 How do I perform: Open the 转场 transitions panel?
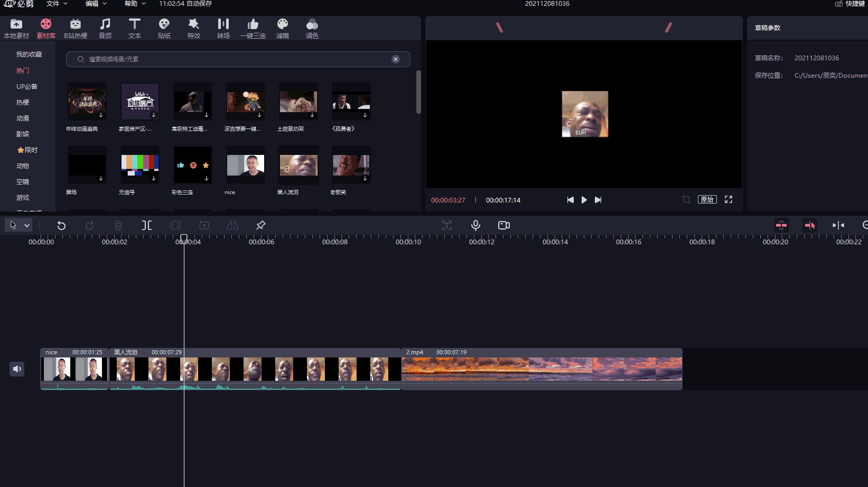tap(223, 29)
